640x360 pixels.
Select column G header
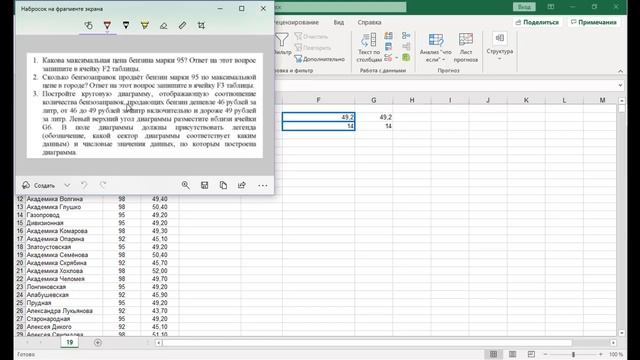[373, 100]
